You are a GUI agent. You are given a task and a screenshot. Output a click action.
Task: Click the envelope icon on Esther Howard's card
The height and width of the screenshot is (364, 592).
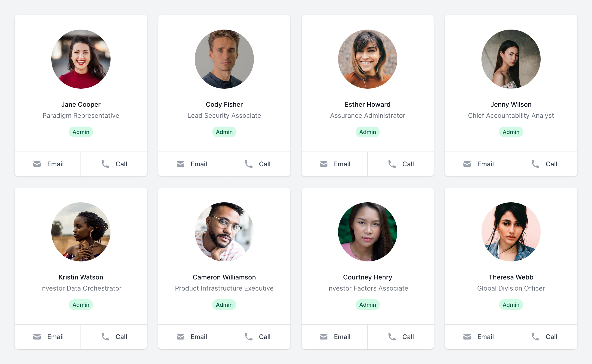(x=324, y=164)
